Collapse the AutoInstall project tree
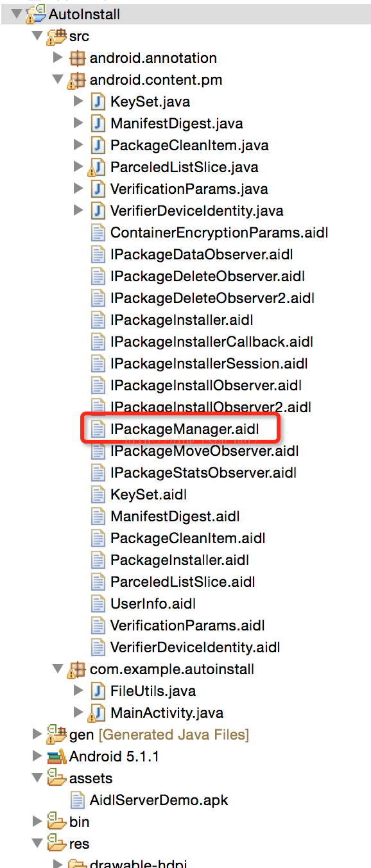Image resolution: width=371 pixels, height=868 pixels. [x=16, y=13]
